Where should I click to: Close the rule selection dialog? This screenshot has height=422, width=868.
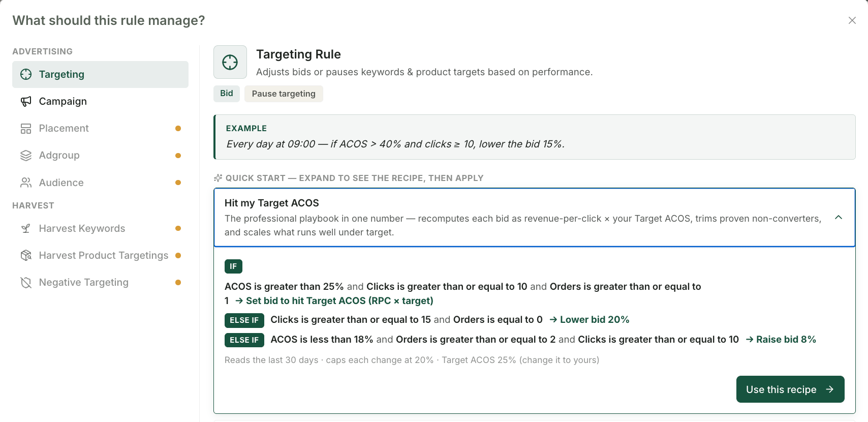point(852,20)
